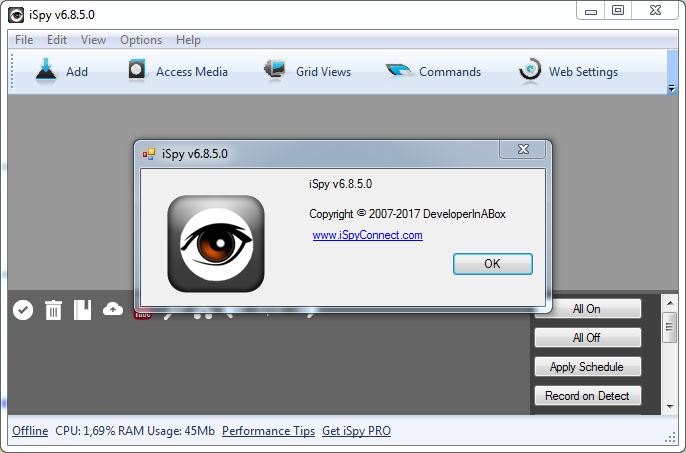The width and height of the screenshot is (686, 453).
Task: Click the Apply Schedule button
Action: [588, 367]
